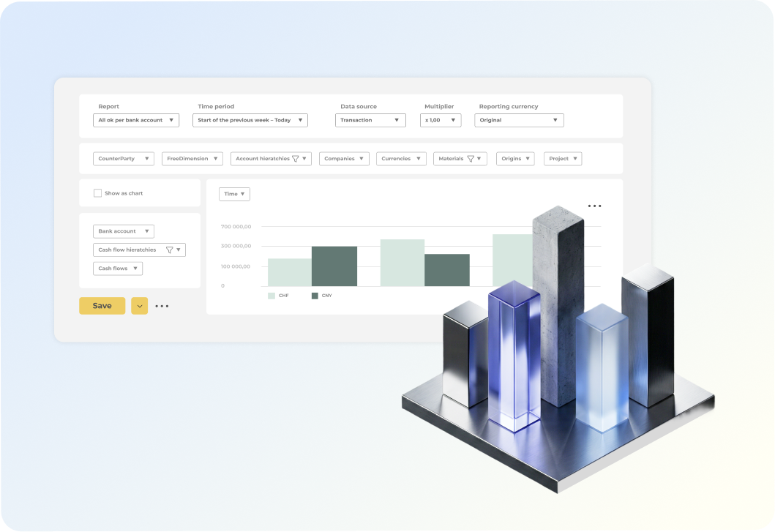Open the Bank account dropdown

(x=124, y=231)
